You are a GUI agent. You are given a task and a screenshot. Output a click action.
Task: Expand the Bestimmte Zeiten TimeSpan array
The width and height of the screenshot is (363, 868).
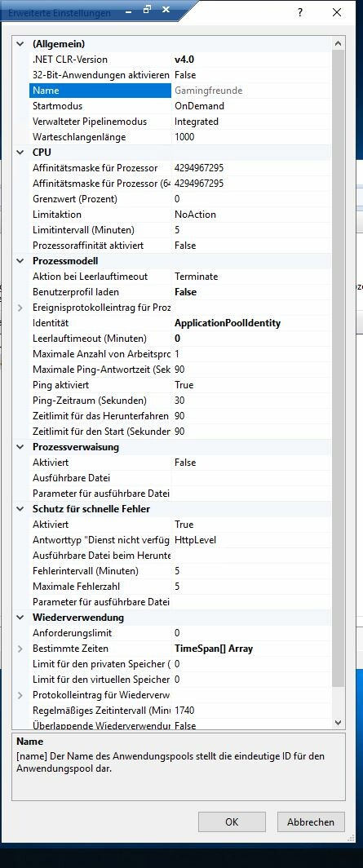[20, 649]
